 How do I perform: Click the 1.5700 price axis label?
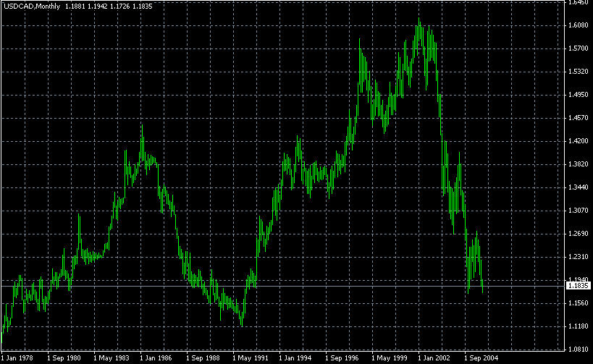pyautogui.click(x=579, y=48)
